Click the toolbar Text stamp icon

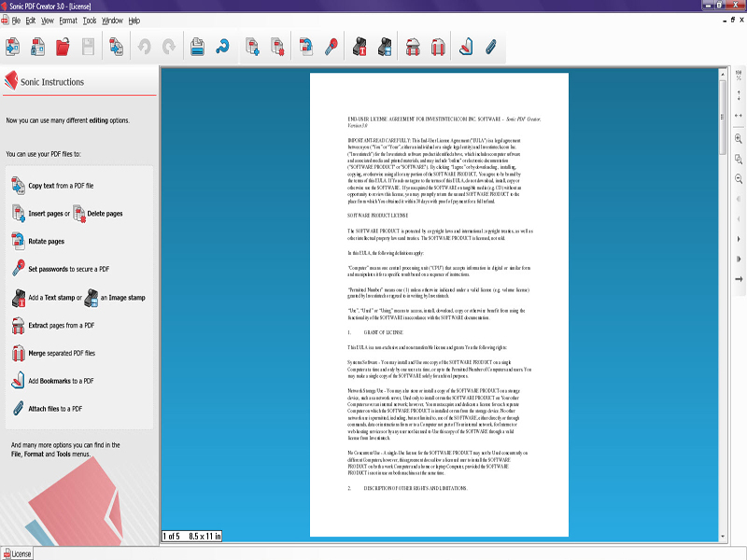click(359, 48)
